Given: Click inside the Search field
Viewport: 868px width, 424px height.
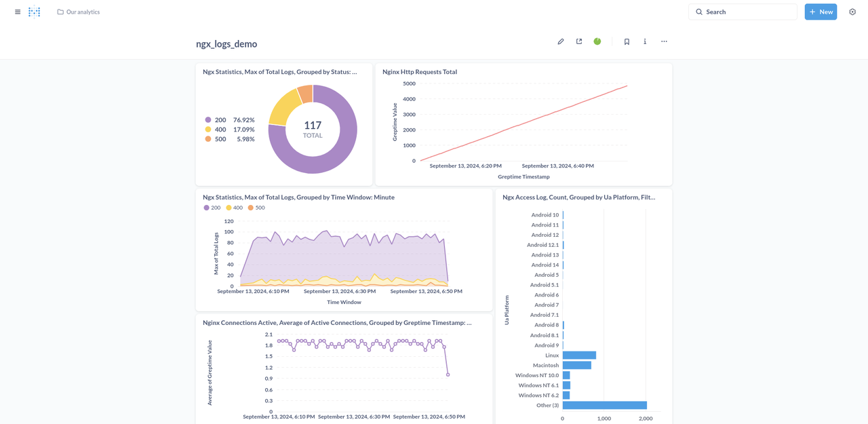Looking at the screenshot, I should click(x=743, y=12).
